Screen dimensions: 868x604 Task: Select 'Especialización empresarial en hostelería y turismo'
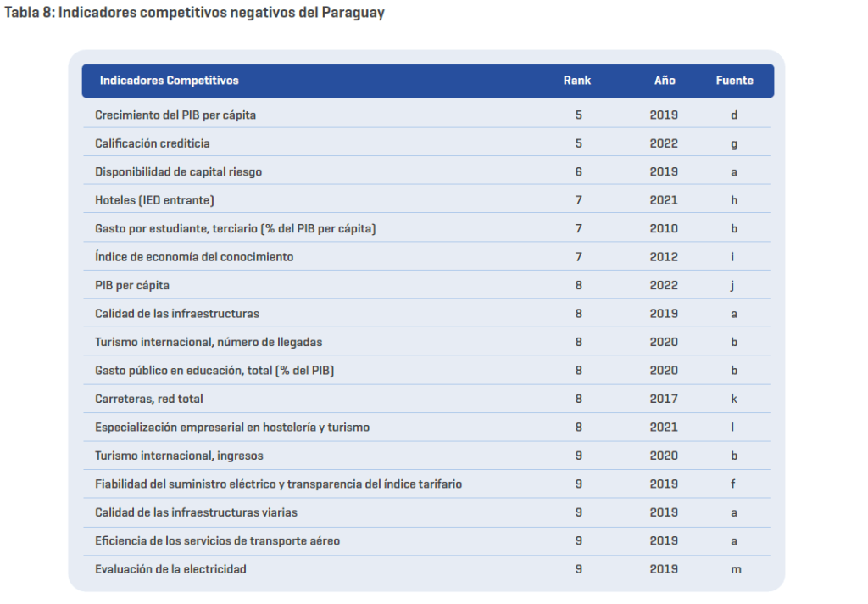(232, 428)
